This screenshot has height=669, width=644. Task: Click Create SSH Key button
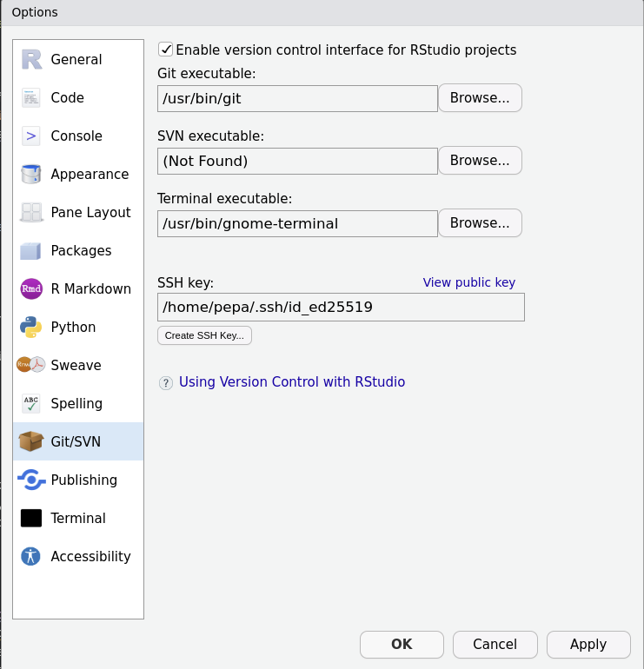coord(204,335)
